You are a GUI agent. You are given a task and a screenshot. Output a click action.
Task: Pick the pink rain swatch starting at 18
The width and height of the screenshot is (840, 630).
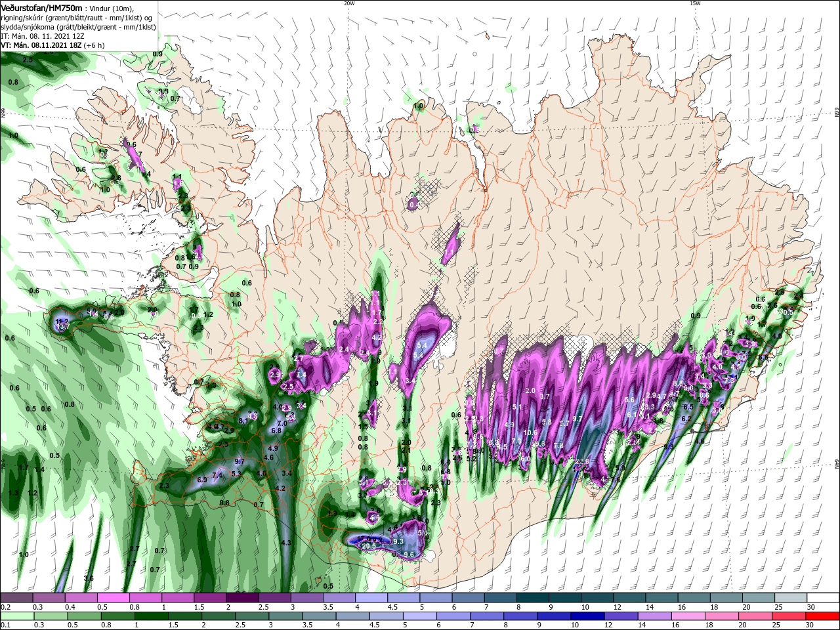click(721, 616)
